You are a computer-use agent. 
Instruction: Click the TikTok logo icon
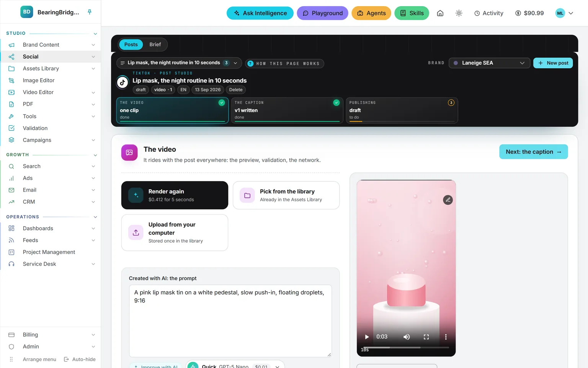point(122,82)
